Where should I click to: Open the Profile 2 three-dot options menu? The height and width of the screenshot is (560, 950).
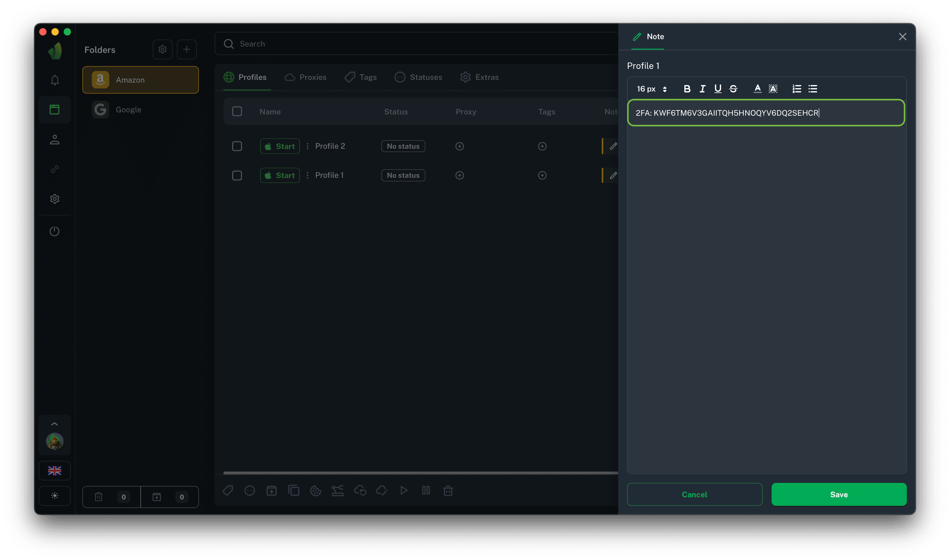[x=308, y=146]
